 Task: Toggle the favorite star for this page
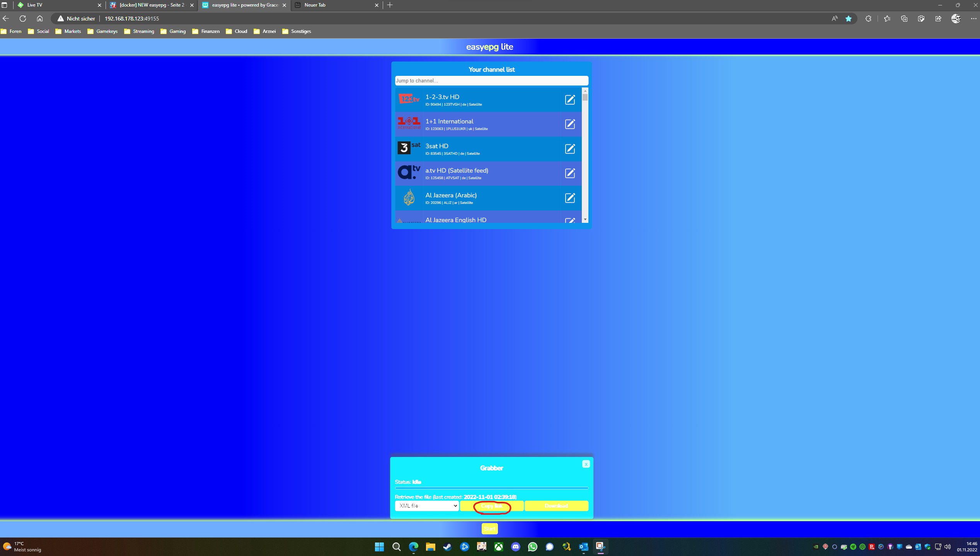(x=848, y=19)
